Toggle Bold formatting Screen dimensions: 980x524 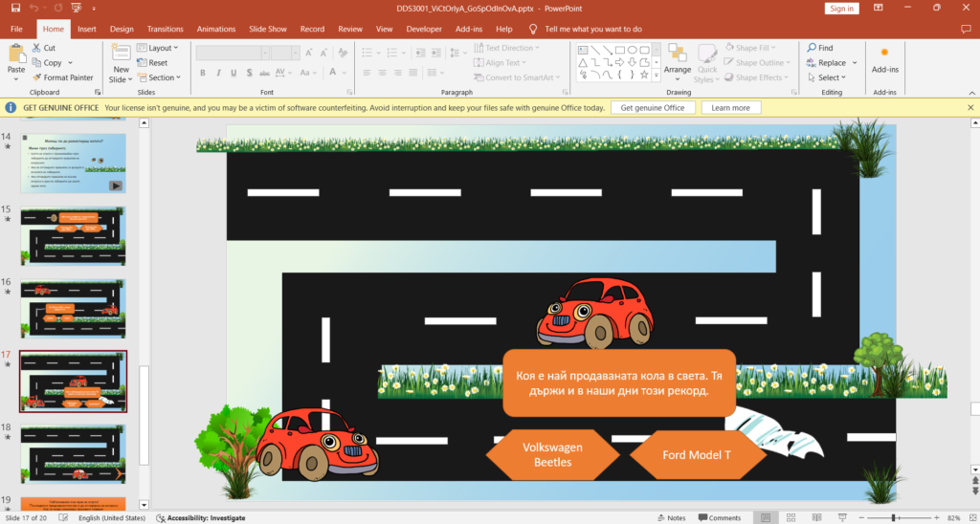click(x=203, y=73)
